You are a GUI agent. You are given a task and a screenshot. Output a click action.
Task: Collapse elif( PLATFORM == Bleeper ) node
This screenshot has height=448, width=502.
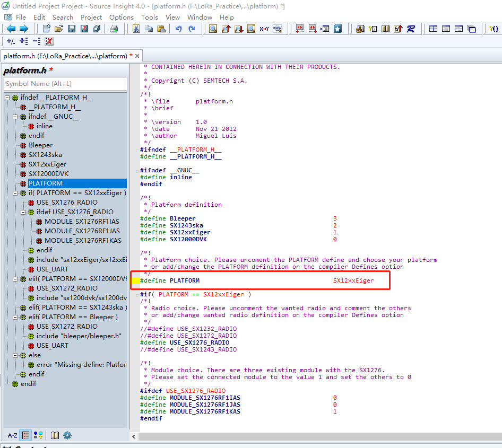(x=15, y=318)
